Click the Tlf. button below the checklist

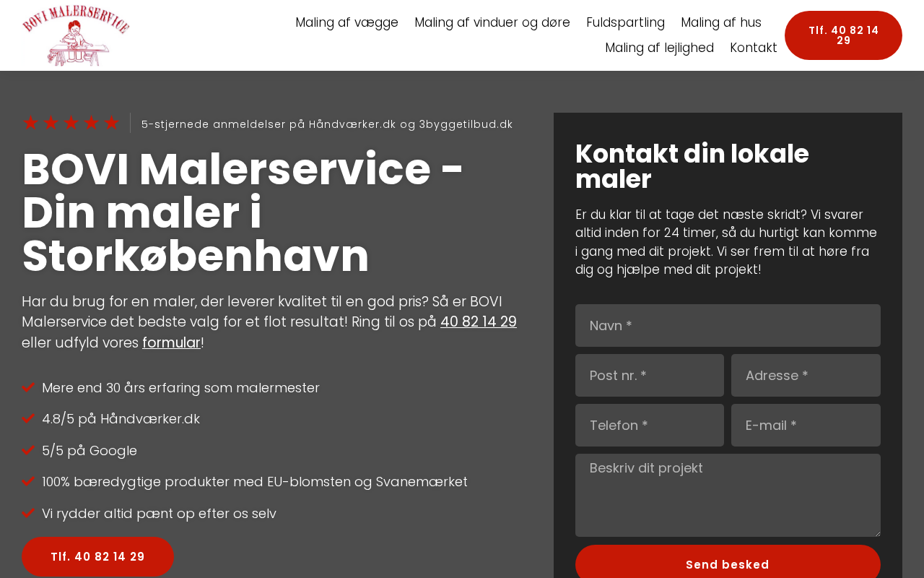click(x=97, y=556)
